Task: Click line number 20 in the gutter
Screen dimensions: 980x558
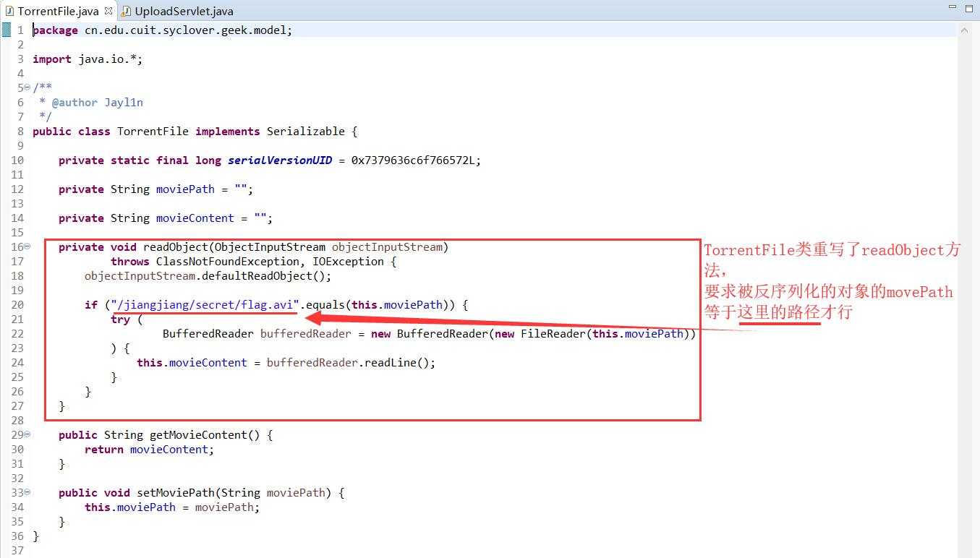Action: (17, 304)
